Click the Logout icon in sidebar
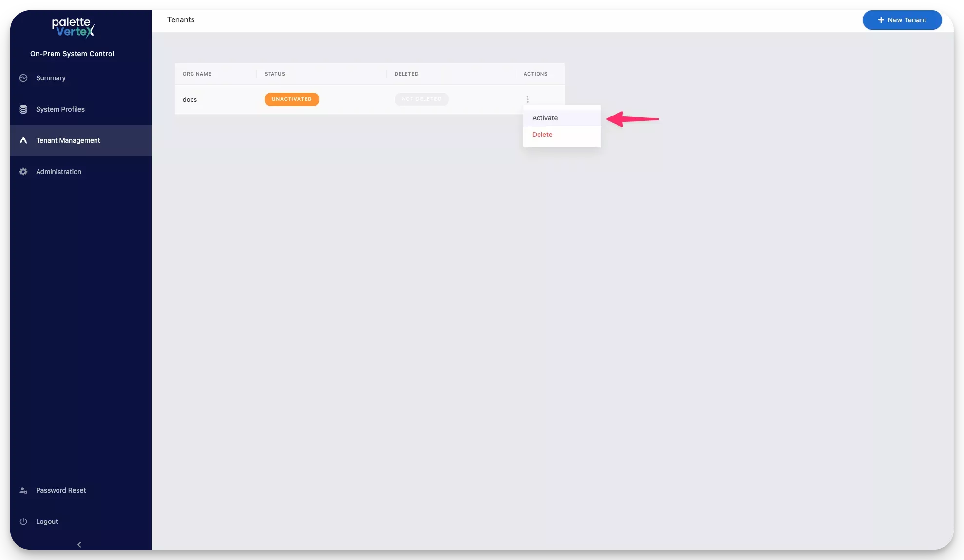Screen dimensions: 964x560 [x=23, y=521]
